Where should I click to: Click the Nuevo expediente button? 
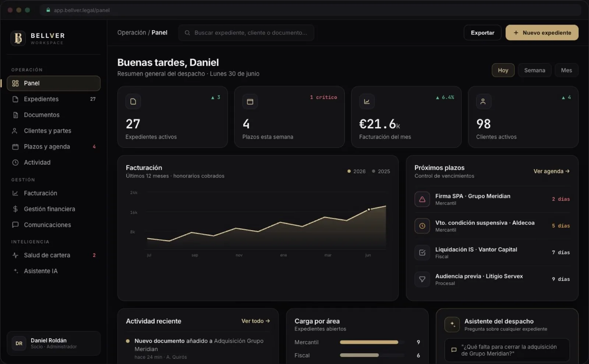[542, 33]
